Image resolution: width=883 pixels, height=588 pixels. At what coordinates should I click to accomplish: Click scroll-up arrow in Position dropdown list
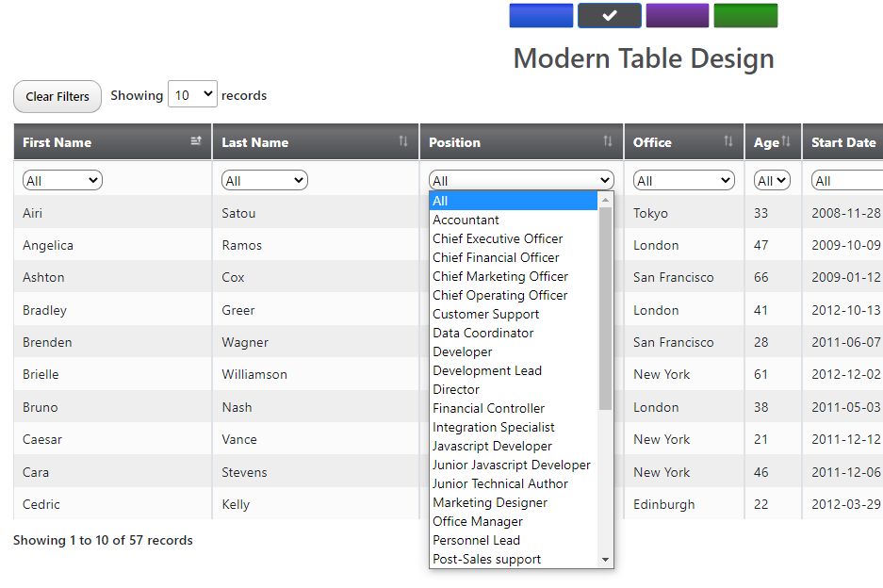pyautogui.click(x=606, y=200)
